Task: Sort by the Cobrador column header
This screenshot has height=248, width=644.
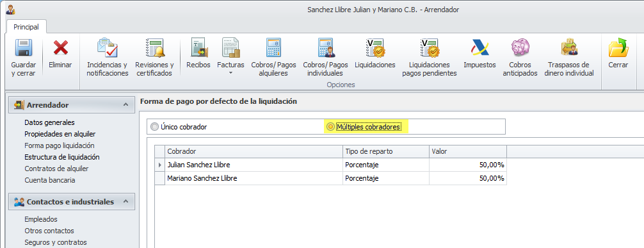Action: (x=254, y=151)
